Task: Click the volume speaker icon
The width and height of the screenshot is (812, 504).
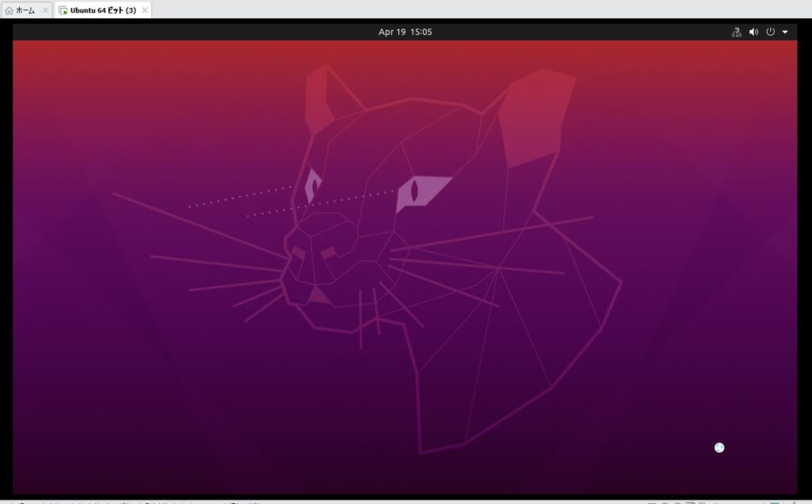Action: pos(753,32)
